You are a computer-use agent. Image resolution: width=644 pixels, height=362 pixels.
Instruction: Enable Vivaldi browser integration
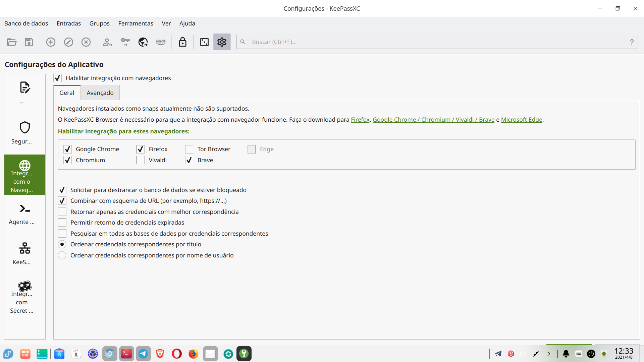pos(140,160)
